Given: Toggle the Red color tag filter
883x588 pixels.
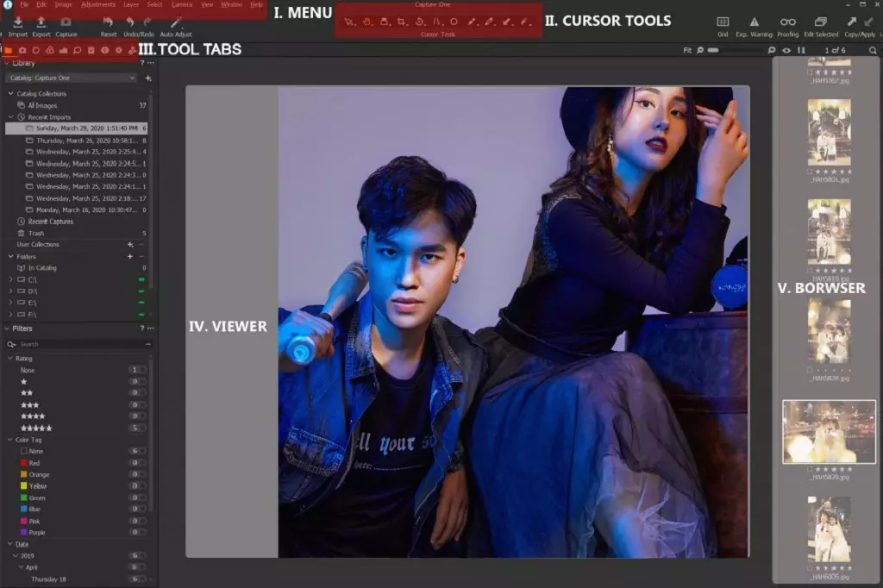Looking at the screenshot, I should pyautogui.click(x=137, y=463).
